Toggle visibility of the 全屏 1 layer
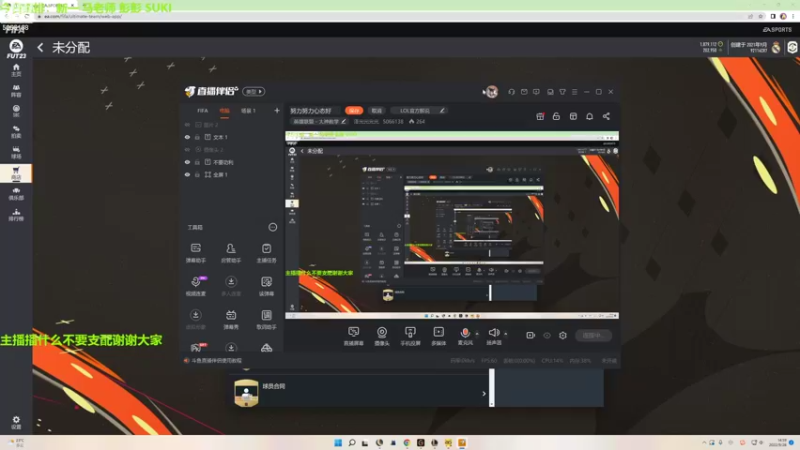Viewport: 800px width, 450px height. (x=187, y=174)
